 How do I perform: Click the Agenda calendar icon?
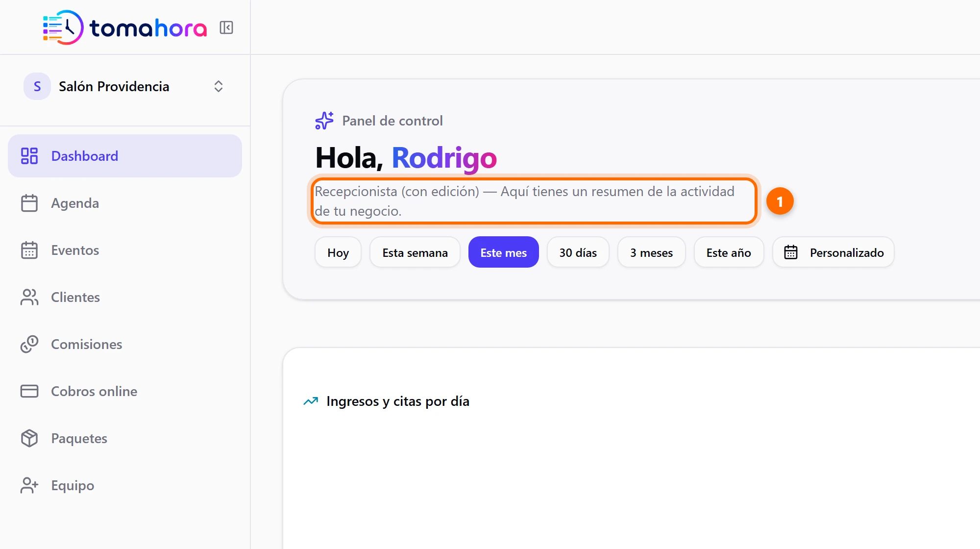[29, 203]
